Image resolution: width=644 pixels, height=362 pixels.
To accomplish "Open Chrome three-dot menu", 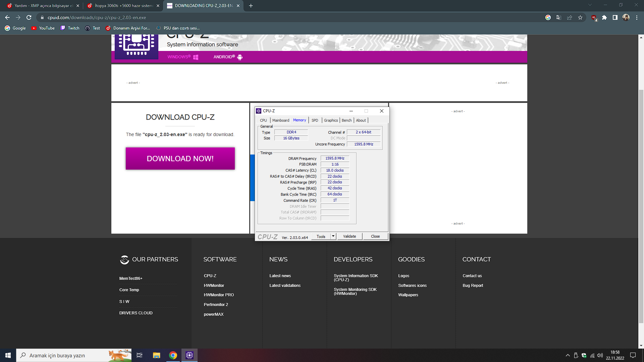I will coord(637,17).
